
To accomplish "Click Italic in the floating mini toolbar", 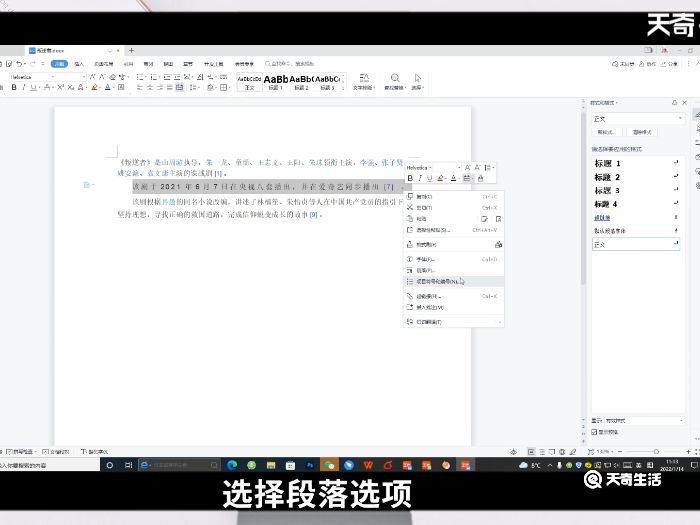I will tap(420, 178).
